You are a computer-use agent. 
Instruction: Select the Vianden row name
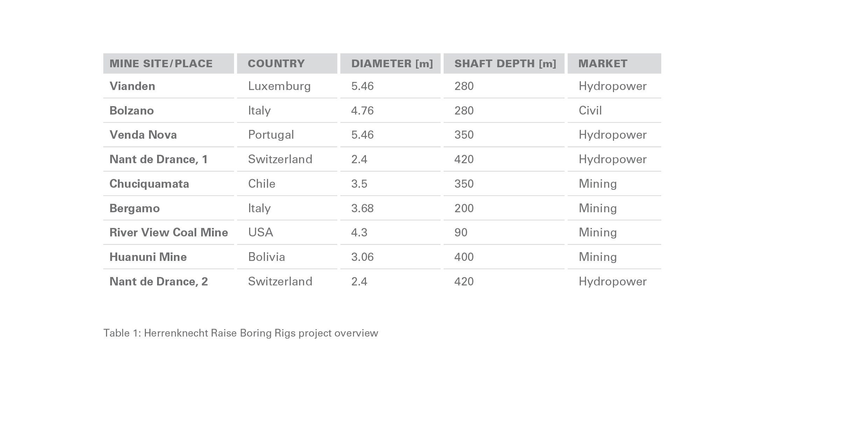(x=132, y=86)
